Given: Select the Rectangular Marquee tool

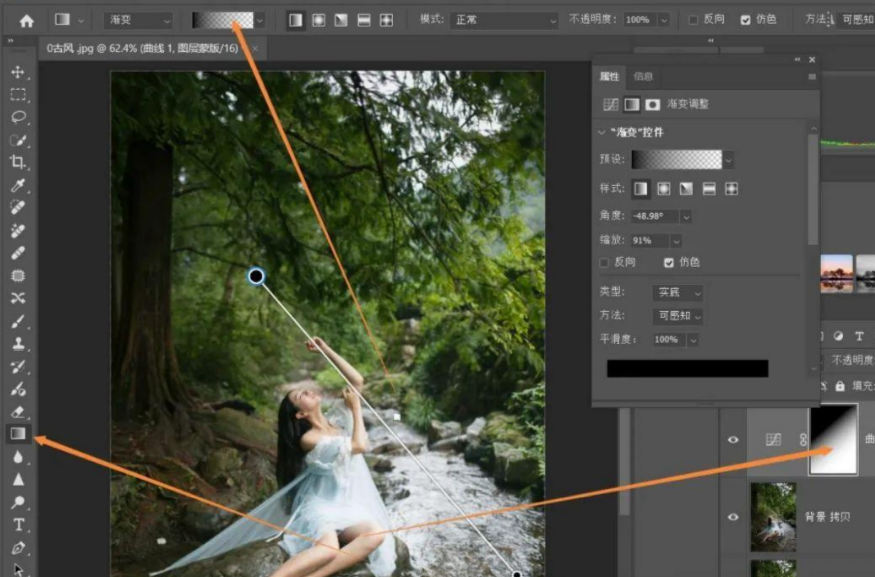Looking at the screenshot, I should coord(18,95).
